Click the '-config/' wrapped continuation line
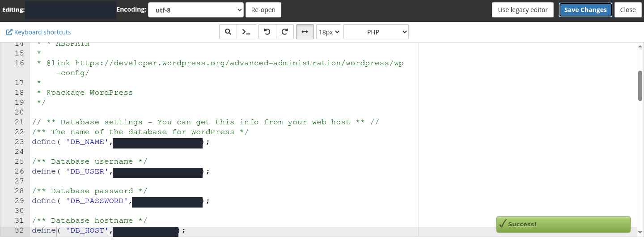644x246 pixels. tap(72, 73)
